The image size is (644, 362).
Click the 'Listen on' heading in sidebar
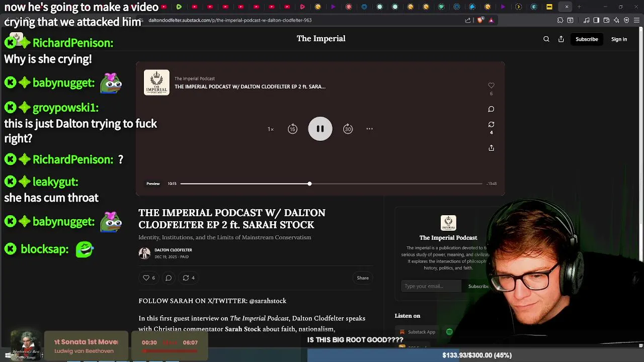[408, 316]
